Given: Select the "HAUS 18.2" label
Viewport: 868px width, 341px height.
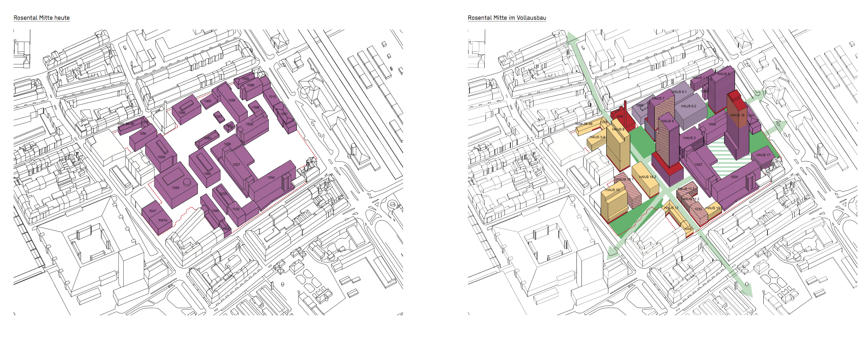Looking at the screenshot, I should [648, 177].
